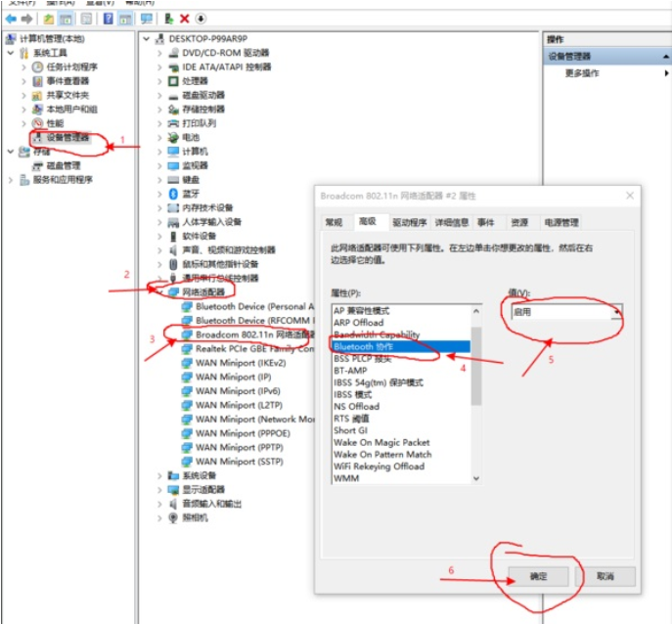Select Broadcom 802.11n network adapter entry
The height and width of the screenshot is (624, 672).
(255, 334)
